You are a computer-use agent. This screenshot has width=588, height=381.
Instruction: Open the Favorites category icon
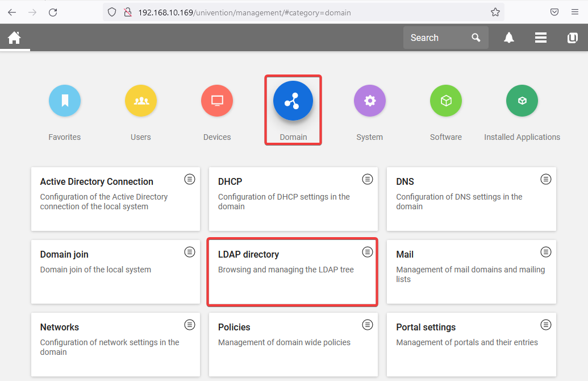[65, 101]
